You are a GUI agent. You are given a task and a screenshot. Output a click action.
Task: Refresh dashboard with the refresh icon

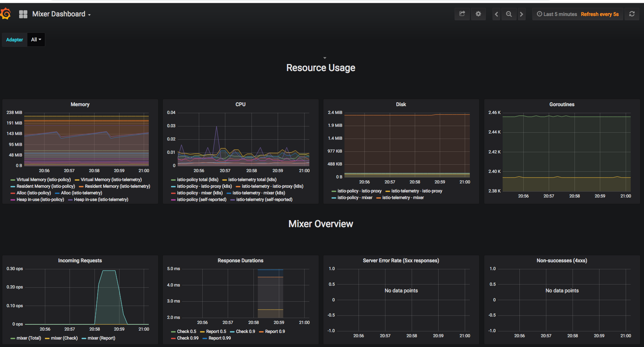632,14
